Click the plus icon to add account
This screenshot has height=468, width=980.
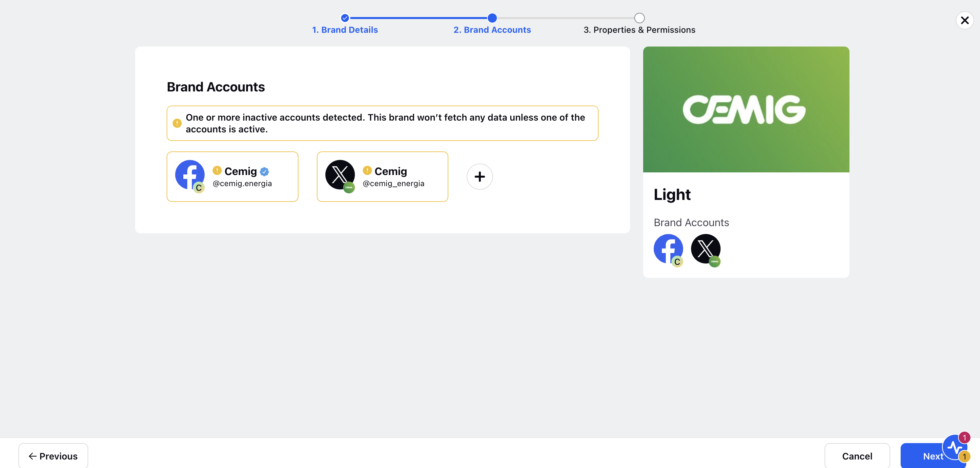(480, 176)
